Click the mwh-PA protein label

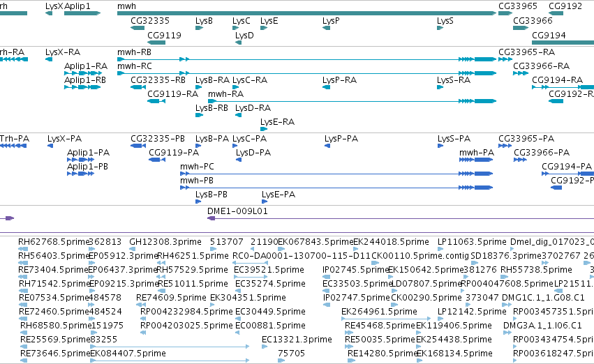[x=477, y=153]
